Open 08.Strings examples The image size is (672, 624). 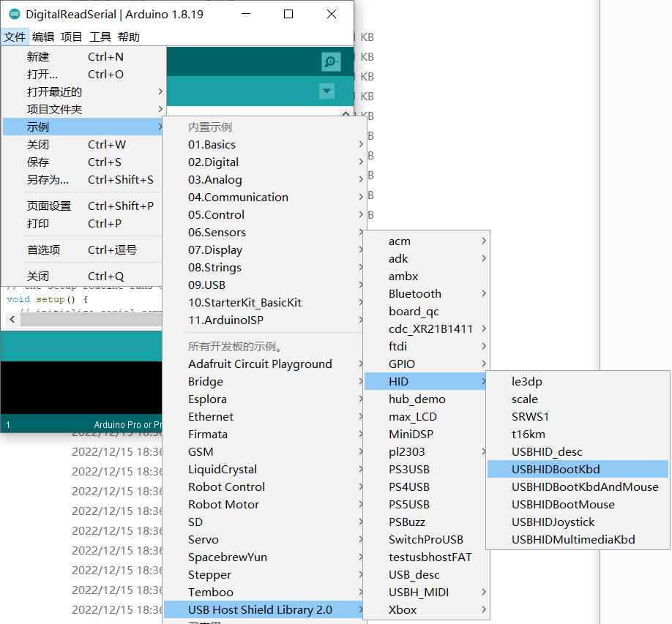[x=264, y=268]
